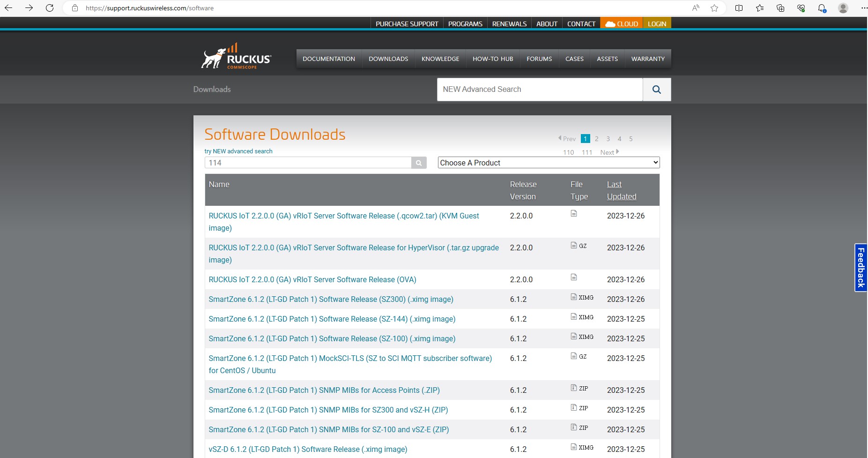Open the KNOWLEDGE menu
The height and width of the screenshot is (458, 868).
(440, 59)
